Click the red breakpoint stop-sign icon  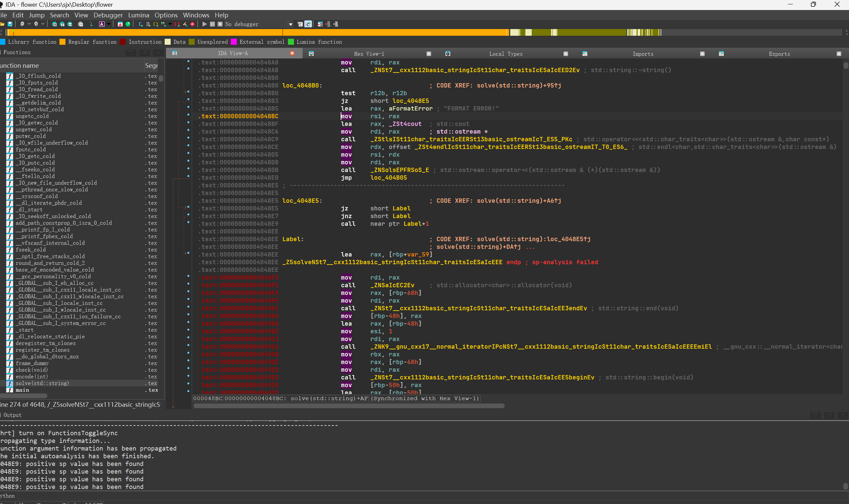[x=193, y=24]
